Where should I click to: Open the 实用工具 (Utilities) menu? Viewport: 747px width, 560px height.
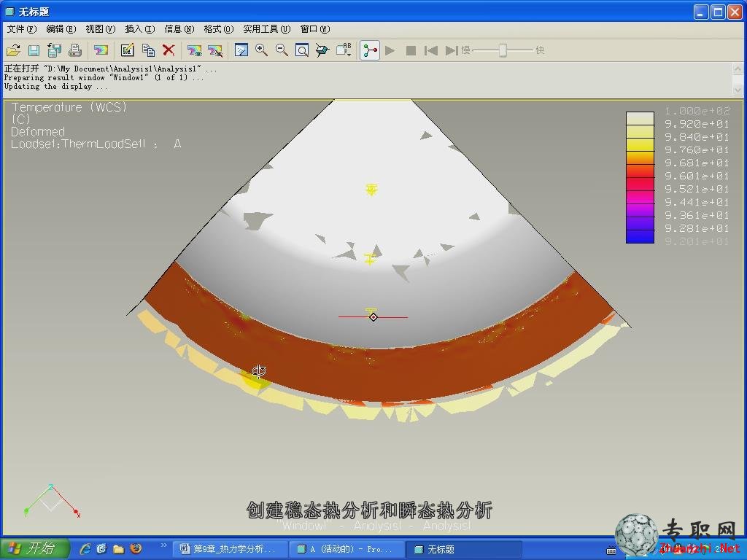click(x=267, y=29)
